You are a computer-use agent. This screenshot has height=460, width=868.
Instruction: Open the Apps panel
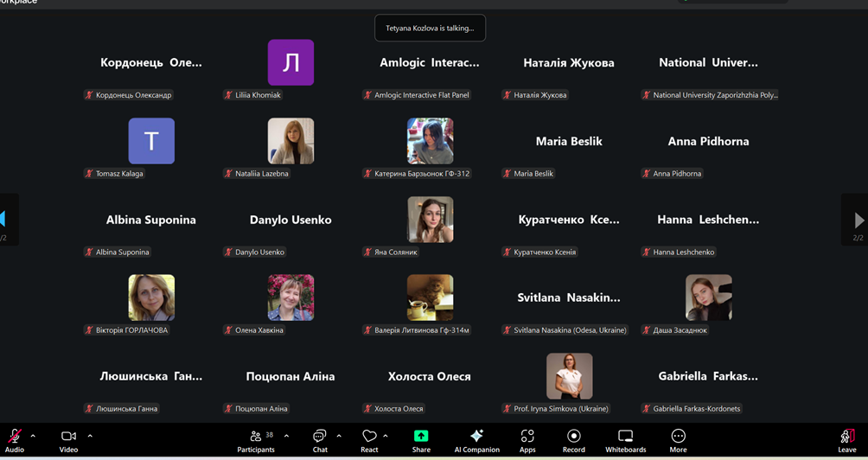527,439
